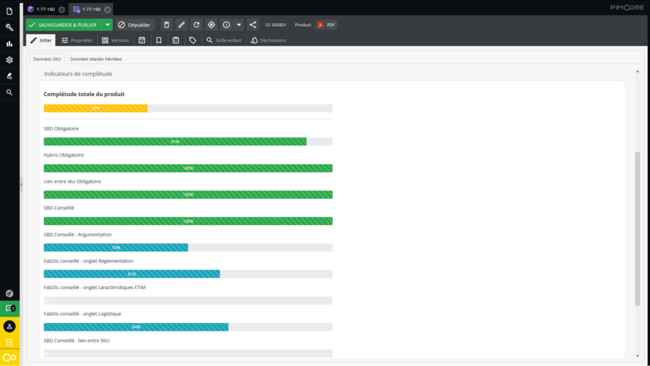
Task: Switch to Données Master héritées tab
Action: click(96, 59)
